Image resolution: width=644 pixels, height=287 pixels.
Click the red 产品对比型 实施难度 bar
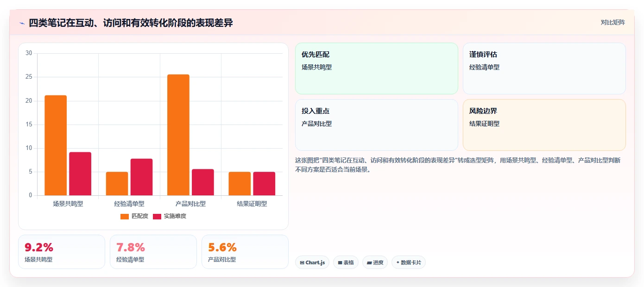point(203,182)
